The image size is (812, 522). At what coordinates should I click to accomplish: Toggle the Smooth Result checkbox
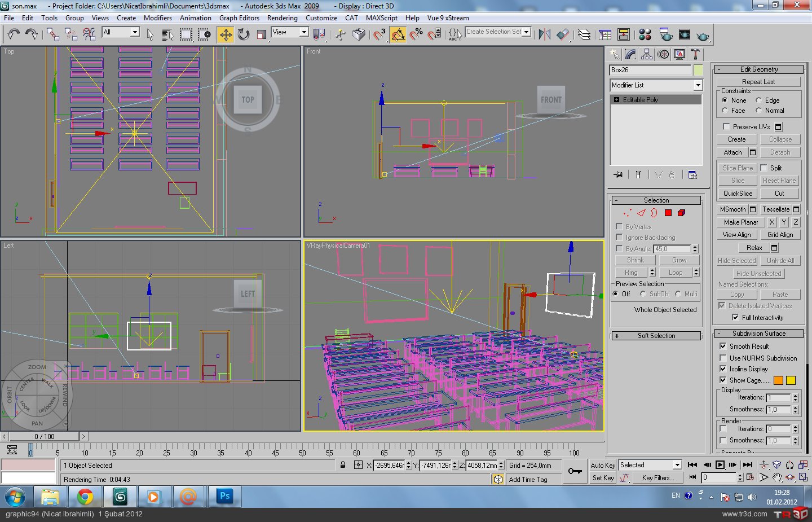pyautogui.click(x=723, y=346)
